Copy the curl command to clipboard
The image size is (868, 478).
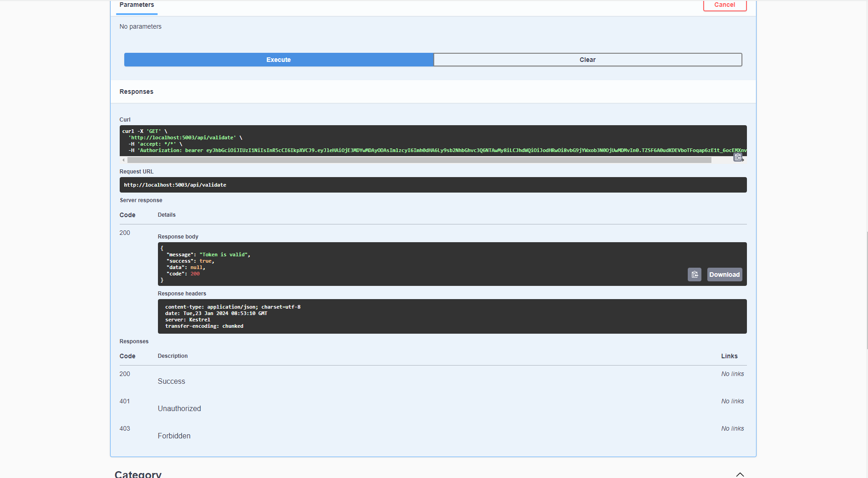(738, 157)
